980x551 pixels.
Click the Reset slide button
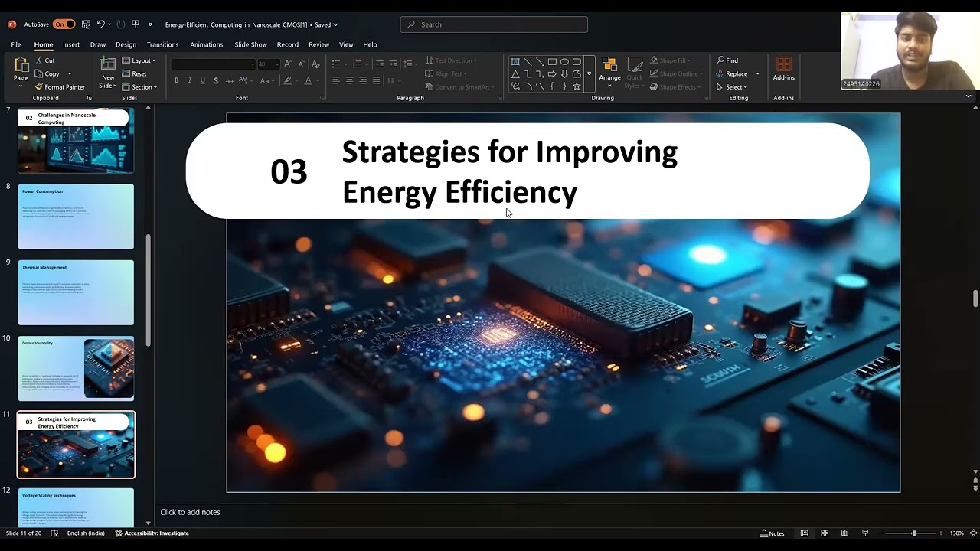click(134, 74)
